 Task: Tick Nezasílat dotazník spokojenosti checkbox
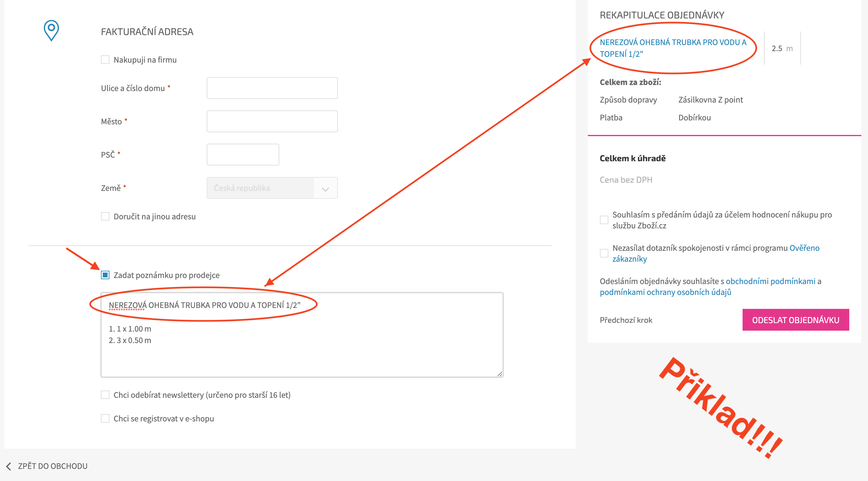point(604,253)
